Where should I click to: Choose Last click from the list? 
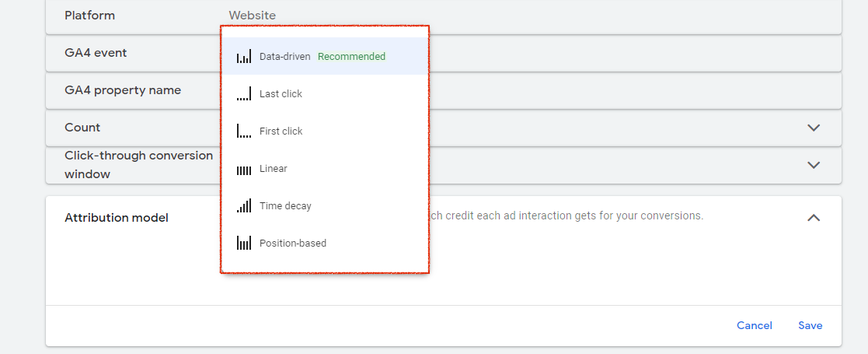[x=325, y=93]
